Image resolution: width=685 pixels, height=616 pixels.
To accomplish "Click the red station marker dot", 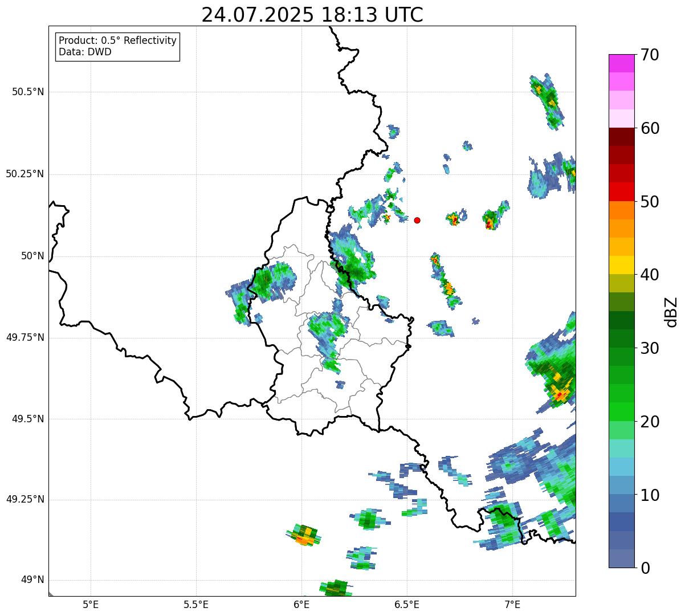I will 417,220.
